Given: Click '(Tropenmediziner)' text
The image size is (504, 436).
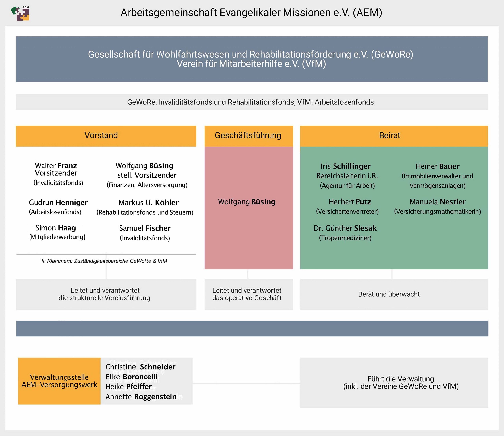Looking at the screenshot, I should tap(345, 238).
